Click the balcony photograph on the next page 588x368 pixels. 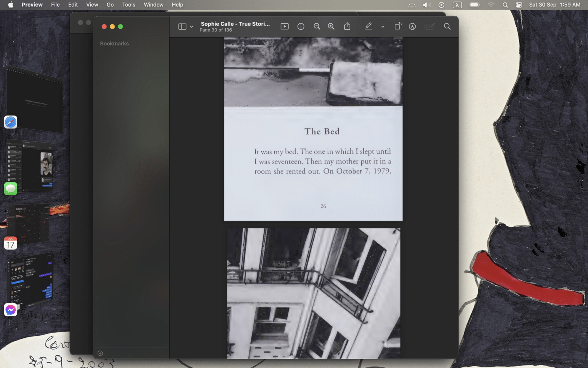point(313,293)
